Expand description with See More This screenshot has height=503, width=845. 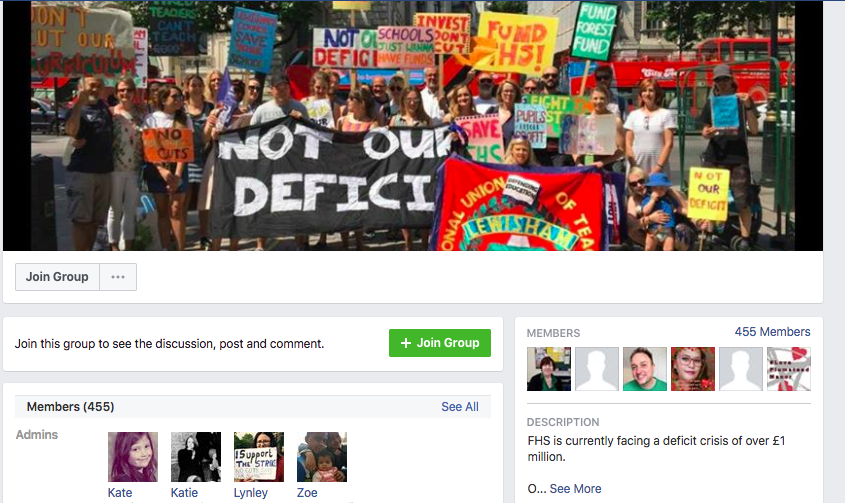[x=575, y=488]
